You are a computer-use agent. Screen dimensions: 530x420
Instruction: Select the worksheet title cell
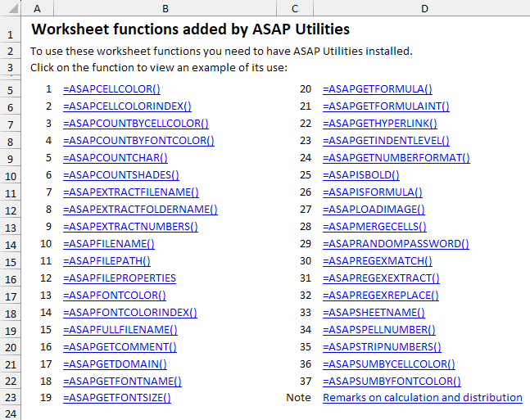tap(190, 30)
